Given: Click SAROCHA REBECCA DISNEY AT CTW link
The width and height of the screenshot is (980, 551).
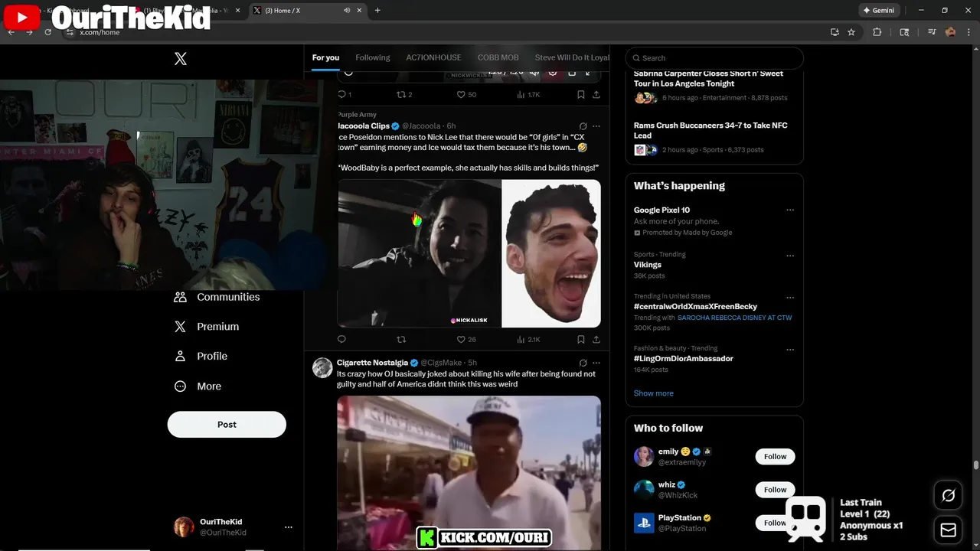Looking at the screenshot, I should (x=734, y=318).
